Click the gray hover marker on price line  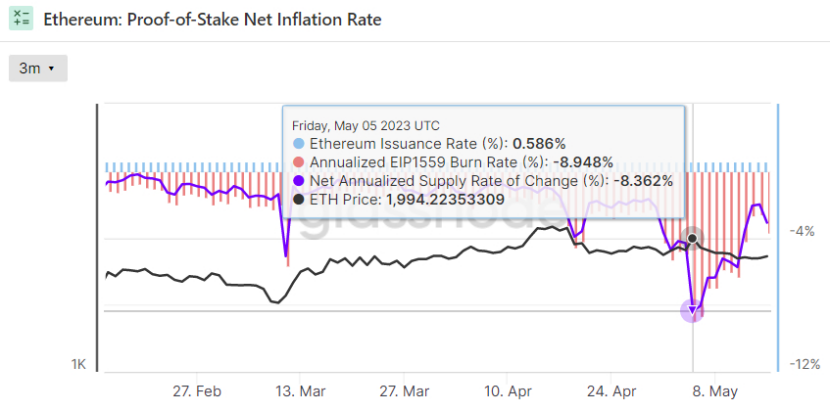click(x=692, y=238)
